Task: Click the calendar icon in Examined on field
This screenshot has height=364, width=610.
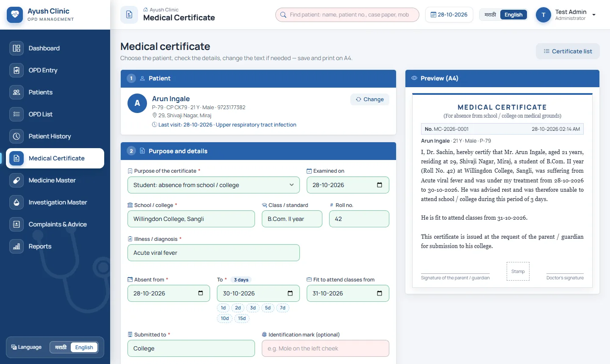Action: click(380, 185)
